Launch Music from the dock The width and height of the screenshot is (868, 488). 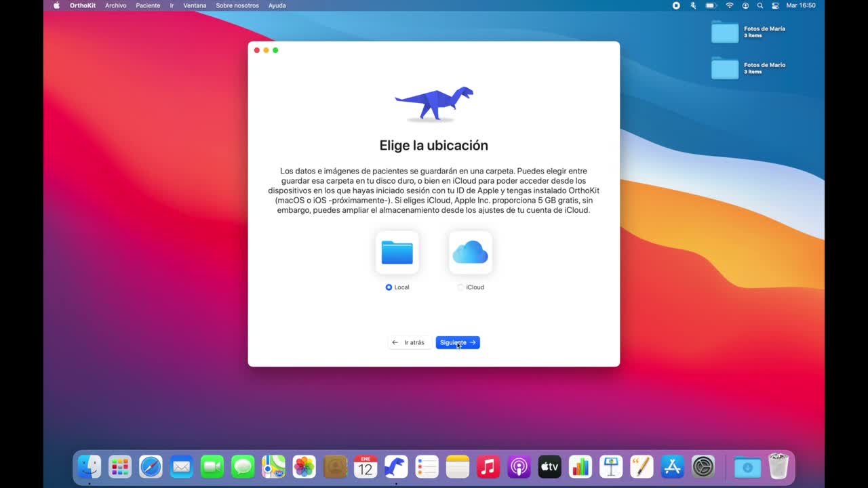(488, 467)
